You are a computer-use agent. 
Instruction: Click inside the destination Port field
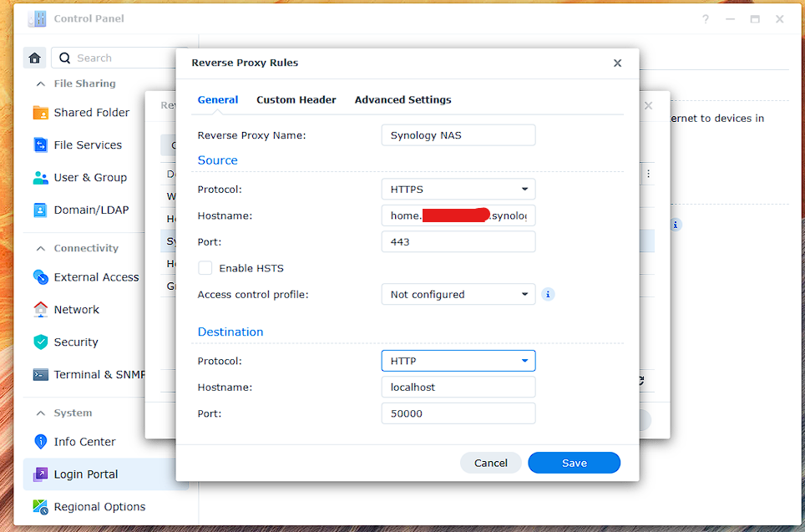click(458, 413)
